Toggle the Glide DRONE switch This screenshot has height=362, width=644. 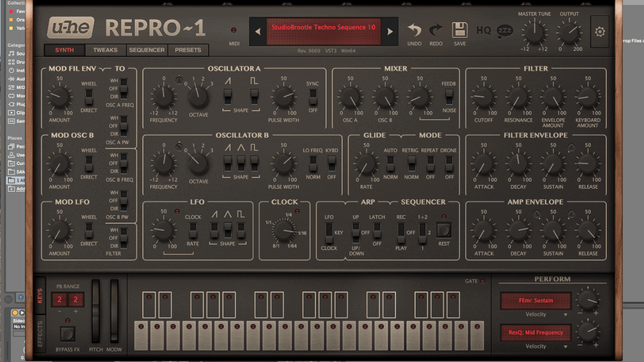449,162
